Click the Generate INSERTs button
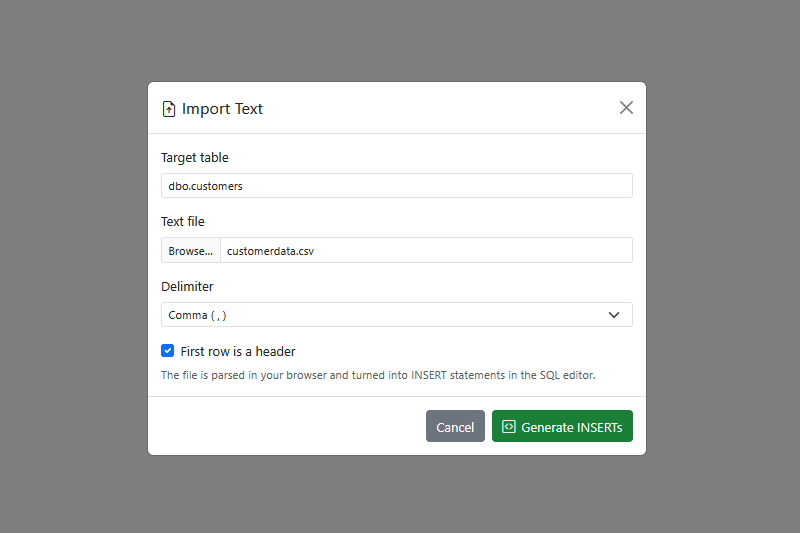The width and height of the screenshot is (800, 533). (x=562, y=426)
